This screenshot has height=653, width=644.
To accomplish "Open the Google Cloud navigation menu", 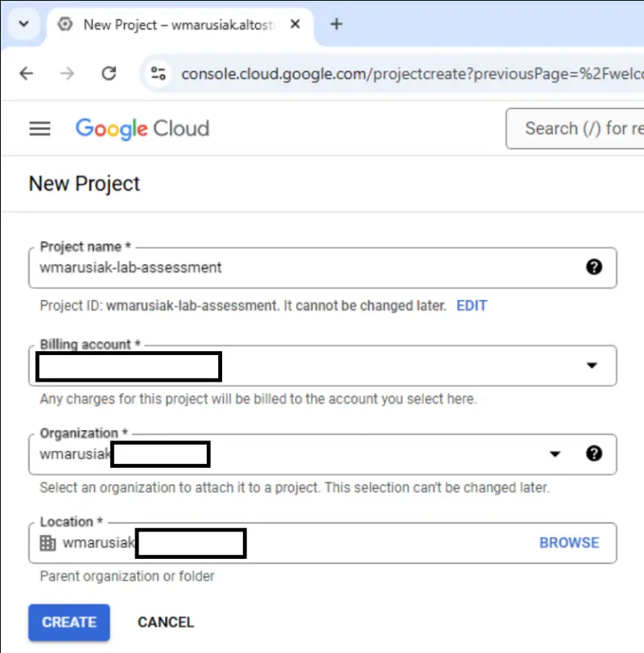I will 39,128.
